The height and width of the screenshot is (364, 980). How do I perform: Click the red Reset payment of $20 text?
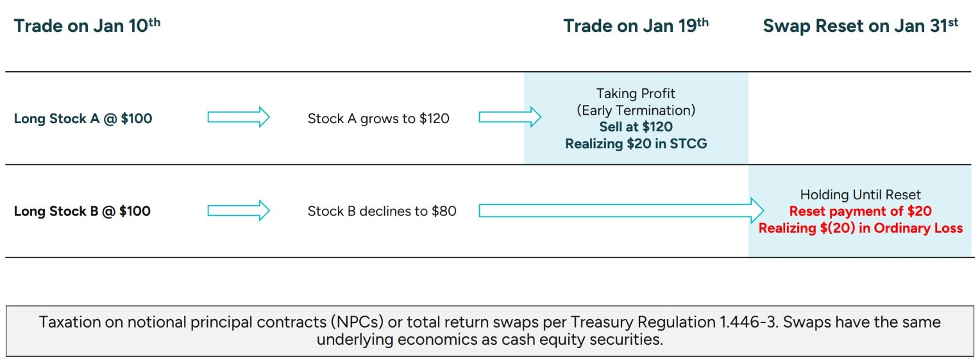click(861, 211)
